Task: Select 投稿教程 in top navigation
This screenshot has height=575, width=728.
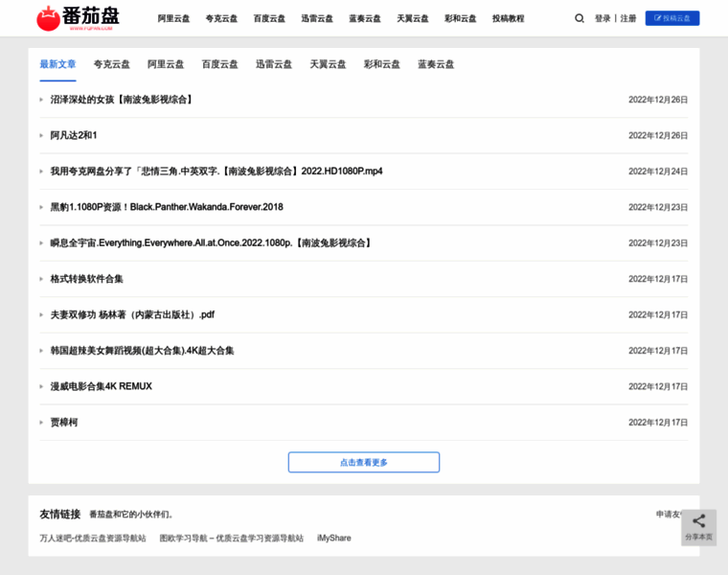Action: [x=508, y=18]
